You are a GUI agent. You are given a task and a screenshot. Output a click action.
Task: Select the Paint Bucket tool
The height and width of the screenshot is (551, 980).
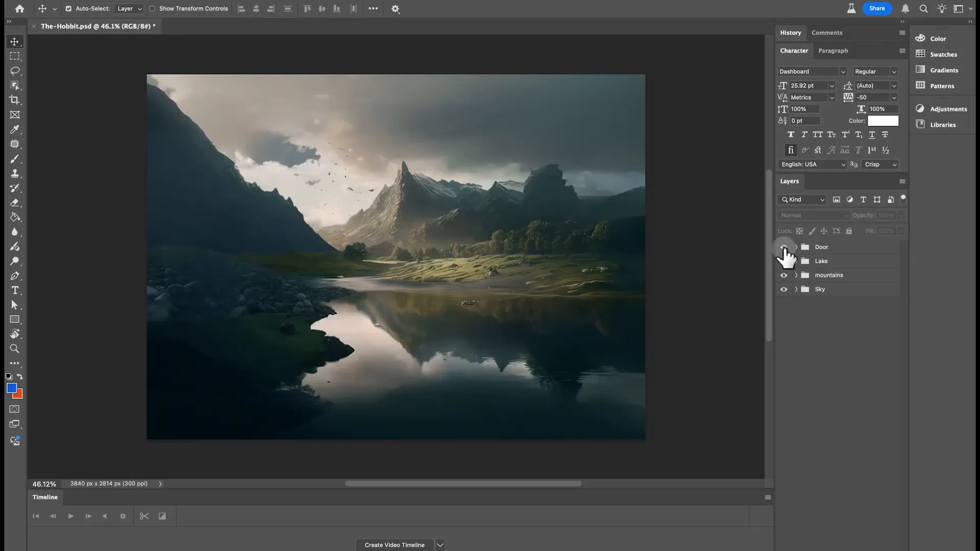[14, 217]
